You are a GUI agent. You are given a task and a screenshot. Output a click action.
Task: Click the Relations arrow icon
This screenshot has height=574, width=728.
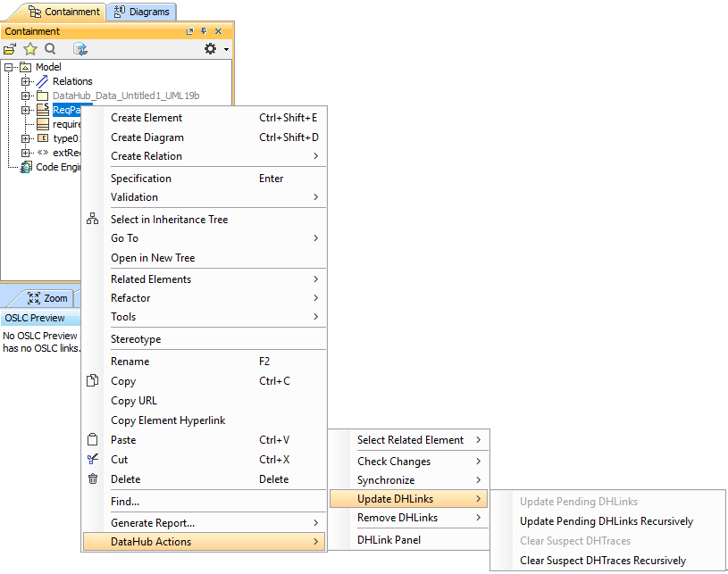pyautogui.click(x=42, y=81)
